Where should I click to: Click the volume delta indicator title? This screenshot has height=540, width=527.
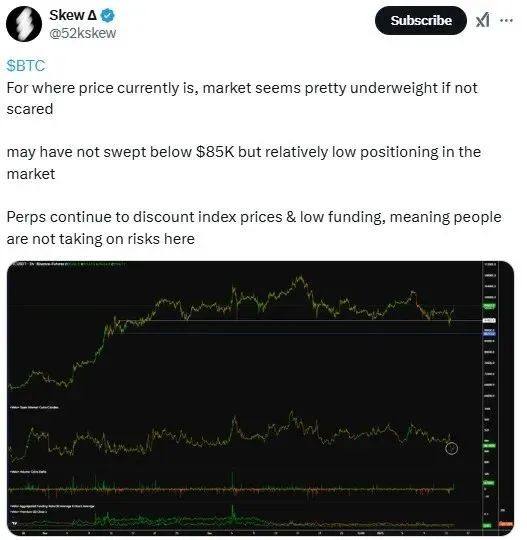click(28, 471)
